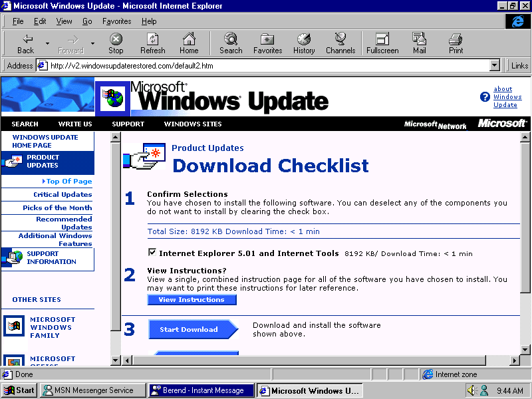Switch to Fullscreen using toolbar icon
Image resolution: width=532 pixels, height=399 pixels.
tap(382, 43)
